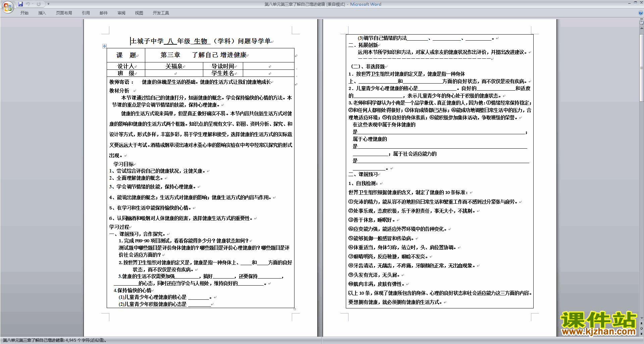Image resolution: width=644 pixels, height=344 pixels.
Task: Open the 视图 ribbon tab
Action: tap(139, 13)
